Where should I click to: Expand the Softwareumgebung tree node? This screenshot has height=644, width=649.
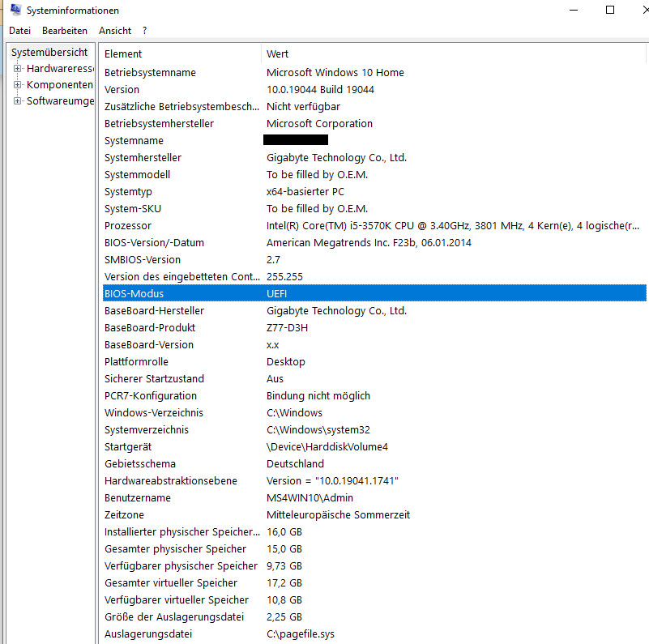(x=18, y=100)
